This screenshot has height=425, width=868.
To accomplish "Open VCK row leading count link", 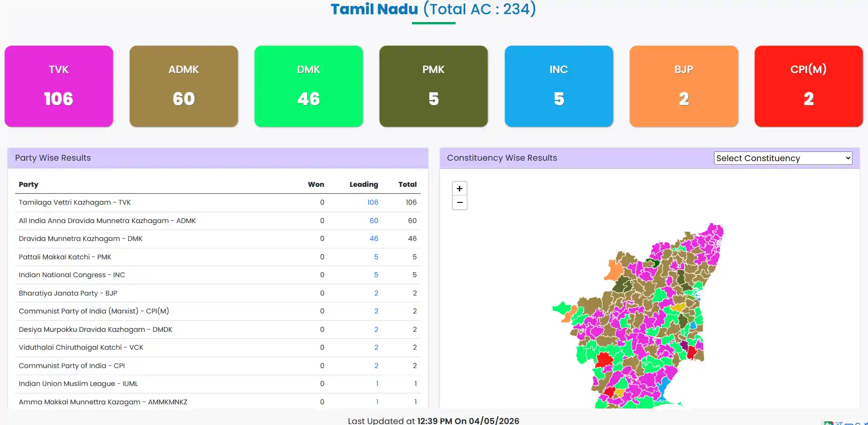I will (376, 347).
